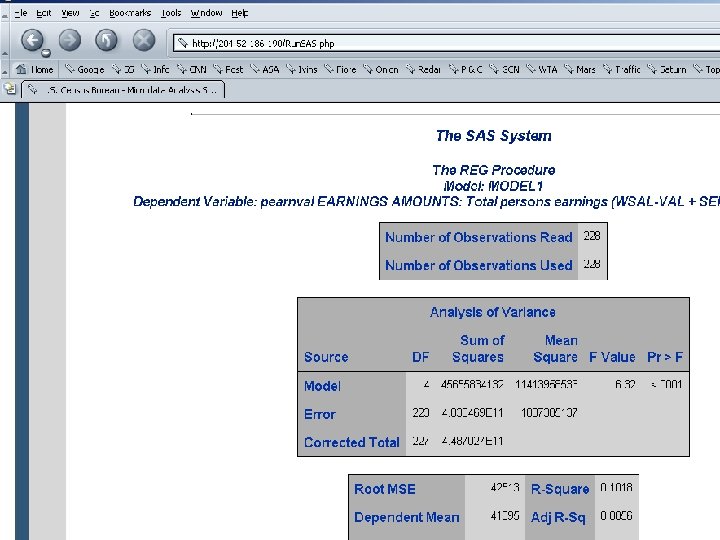Click the 'Corrected Total' row label
Image resolution: width=720 pixels, height=540 pixels.
pyautogui.click(x=352, y=442)
